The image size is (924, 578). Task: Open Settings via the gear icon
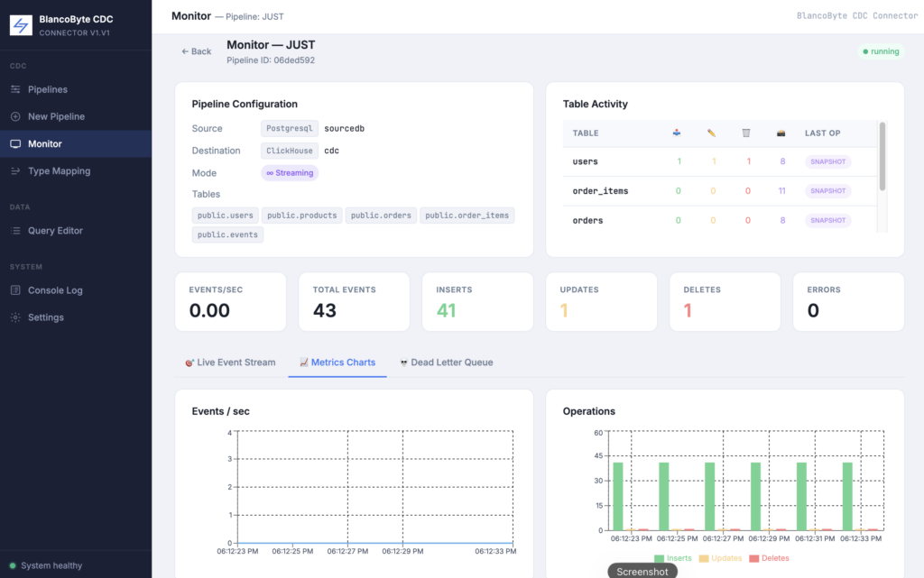pyautogui.click(x=15, y=317)
